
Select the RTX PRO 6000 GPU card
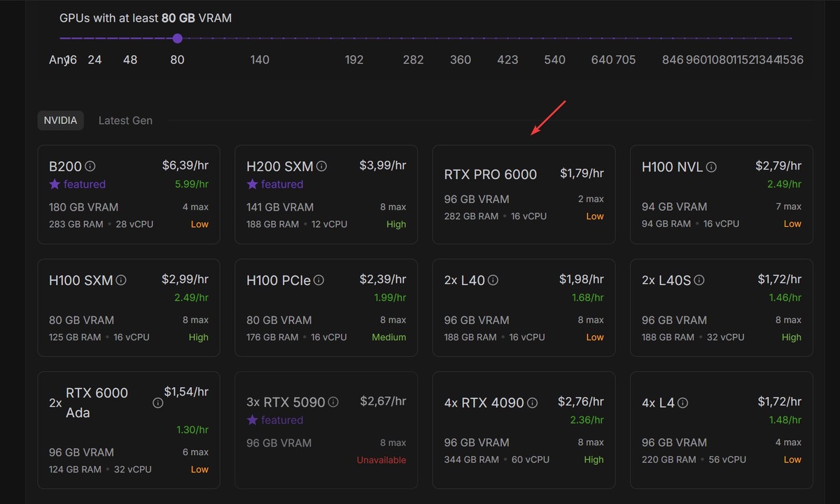click(x=524, y=195)
